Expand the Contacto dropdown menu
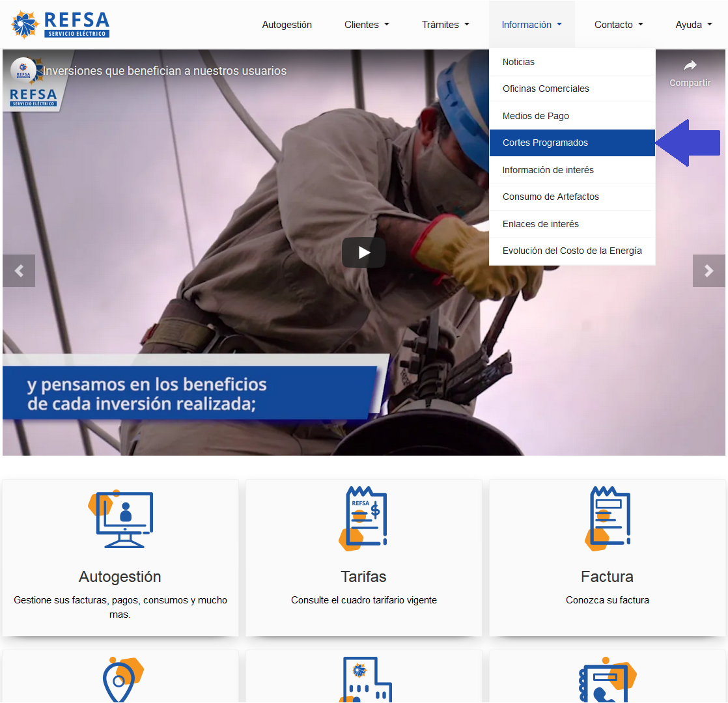The width and height of the screenshot is (728, 703). (619, 25)
